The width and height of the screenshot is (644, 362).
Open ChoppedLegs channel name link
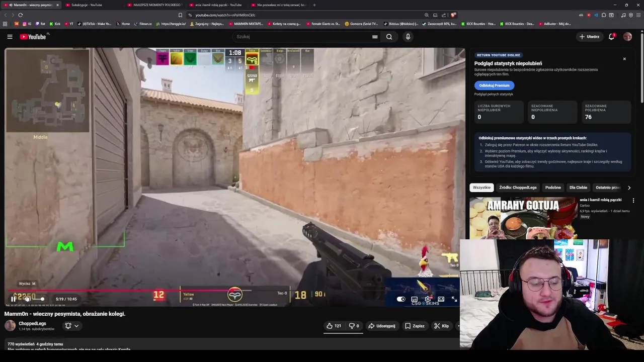32,323
